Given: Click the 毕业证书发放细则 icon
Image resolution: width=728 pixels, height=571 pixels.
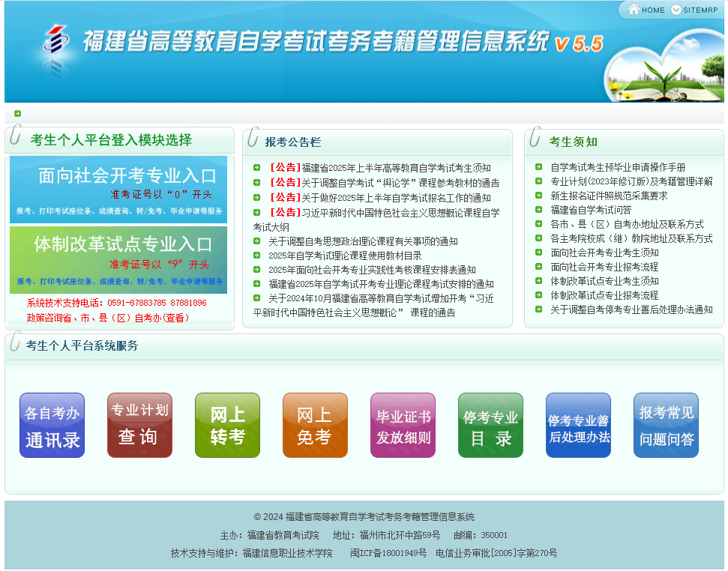Looking at the screenshot, I should (403, 425).
